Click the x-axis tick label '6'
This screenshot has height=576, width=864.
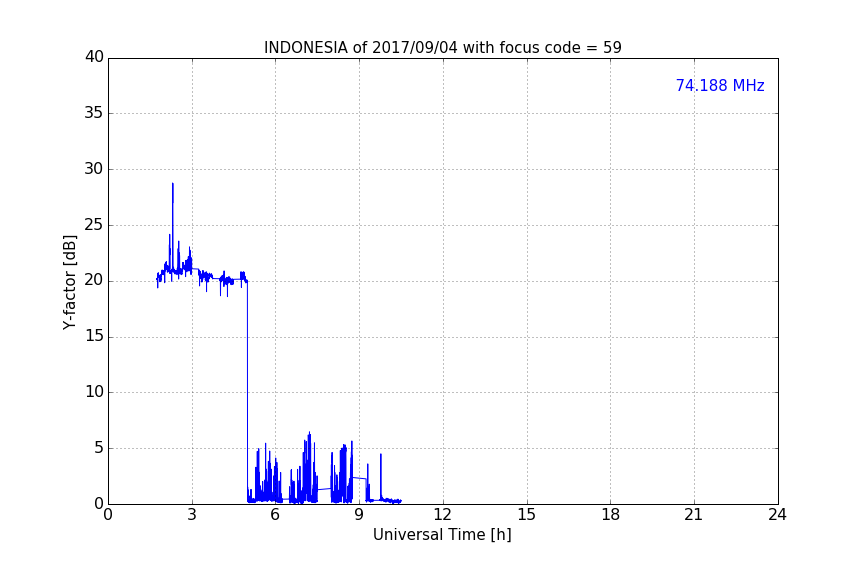275,515
